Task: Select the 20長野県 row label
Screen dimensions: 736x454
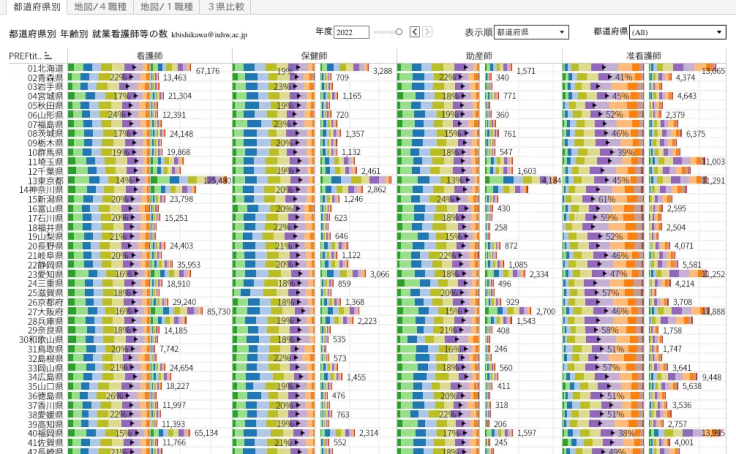Action: pos(45,246)
